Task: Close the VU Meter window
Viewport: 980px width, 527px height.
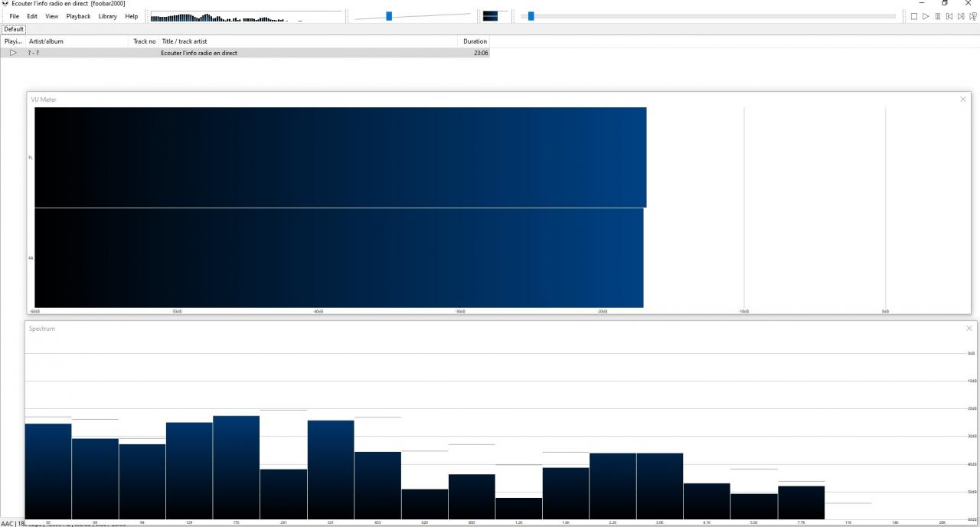Action: pos(963,99)
